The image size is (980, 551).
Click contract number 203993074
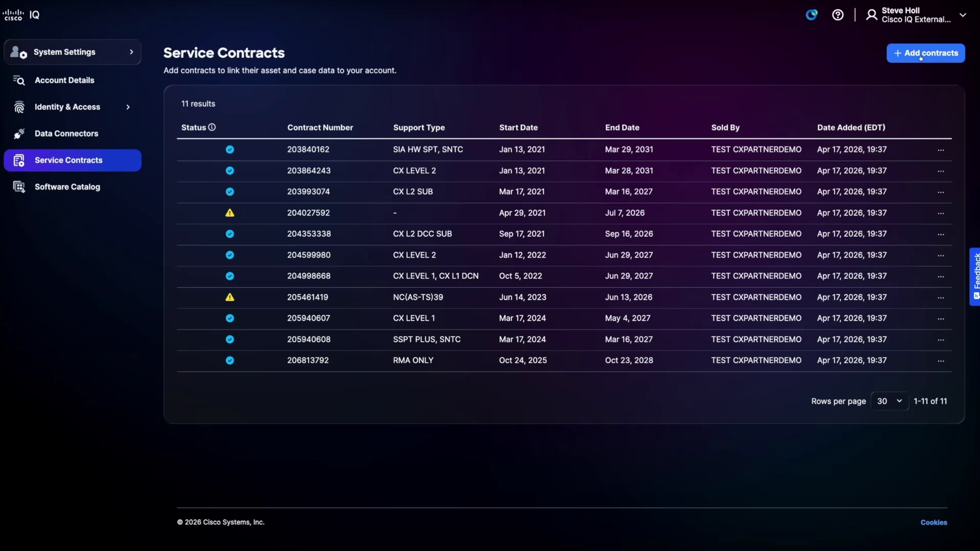tap(308, 192)
